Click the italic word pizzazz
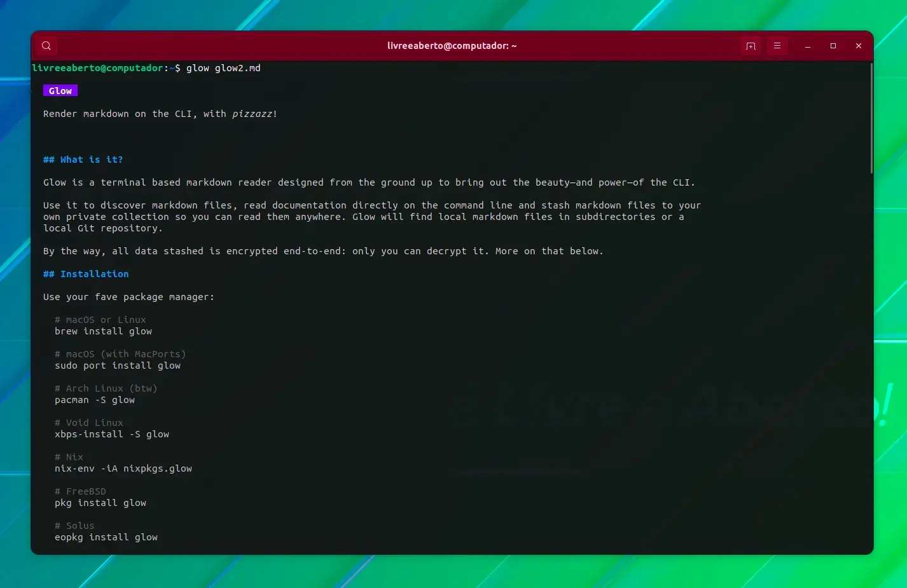Screen dimensions: 907x588 [252, 114]
